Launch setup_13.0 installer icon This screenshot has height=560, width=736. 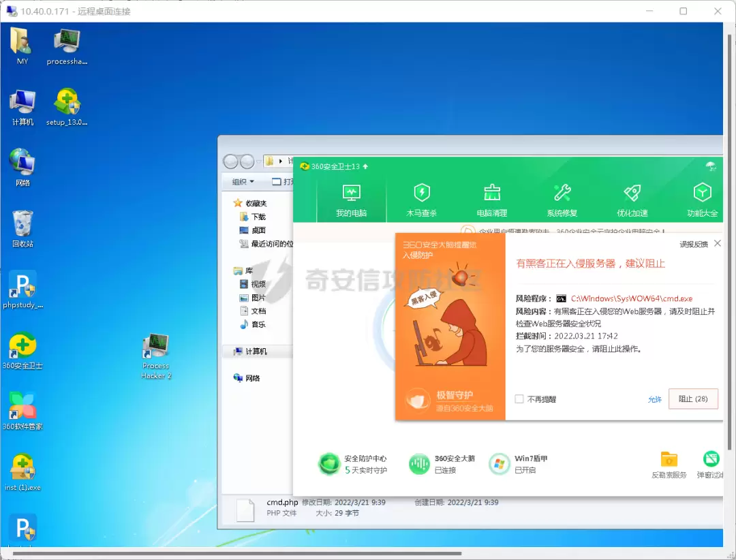click(67, 107)
